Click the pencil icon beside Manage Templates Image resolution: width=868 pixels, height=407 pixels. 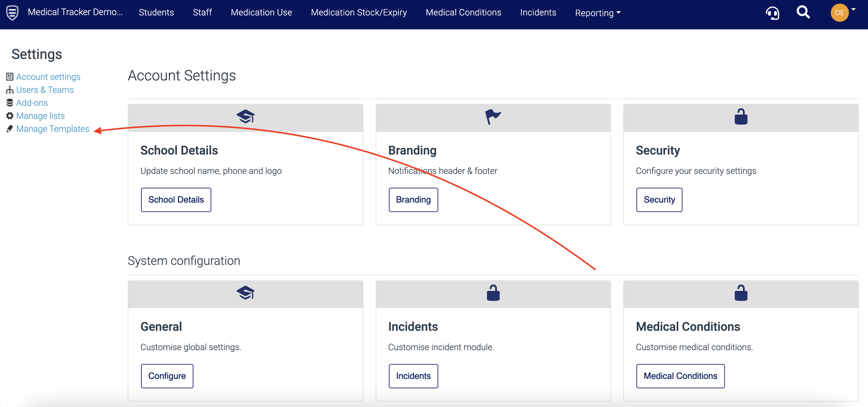[x=10, y=129]
